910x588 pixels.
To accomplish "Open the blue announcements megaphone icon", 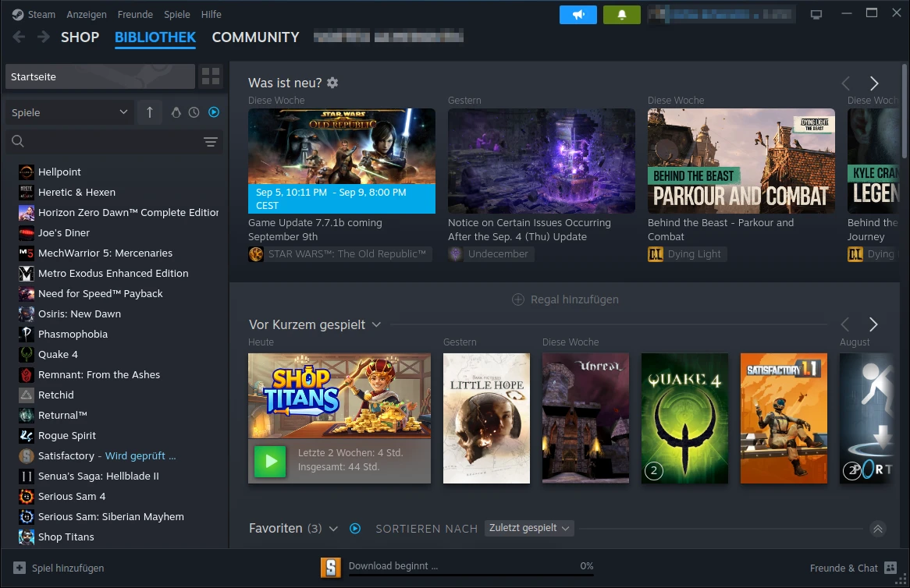I will point(578,15).
